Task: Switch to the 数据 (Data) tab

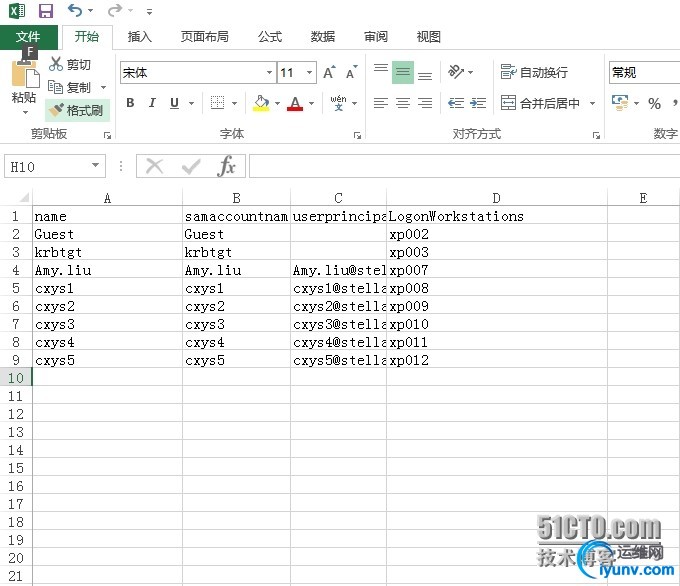Action: pyautogui.click(x=323, y=37)
